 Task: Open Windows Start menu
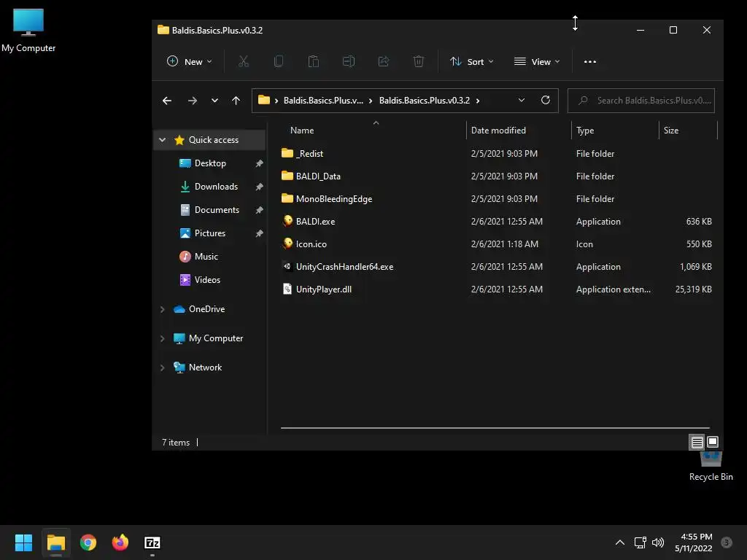pos(23,542)
